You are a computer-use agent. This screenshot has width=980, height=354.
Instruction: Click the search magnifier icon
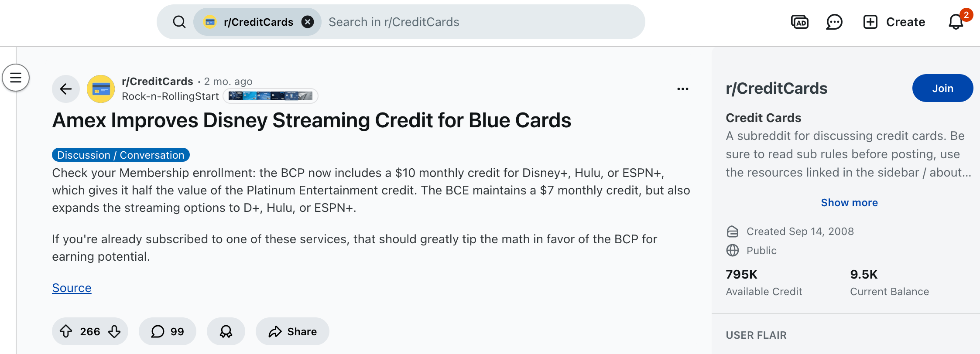click(x=179, y=22)
